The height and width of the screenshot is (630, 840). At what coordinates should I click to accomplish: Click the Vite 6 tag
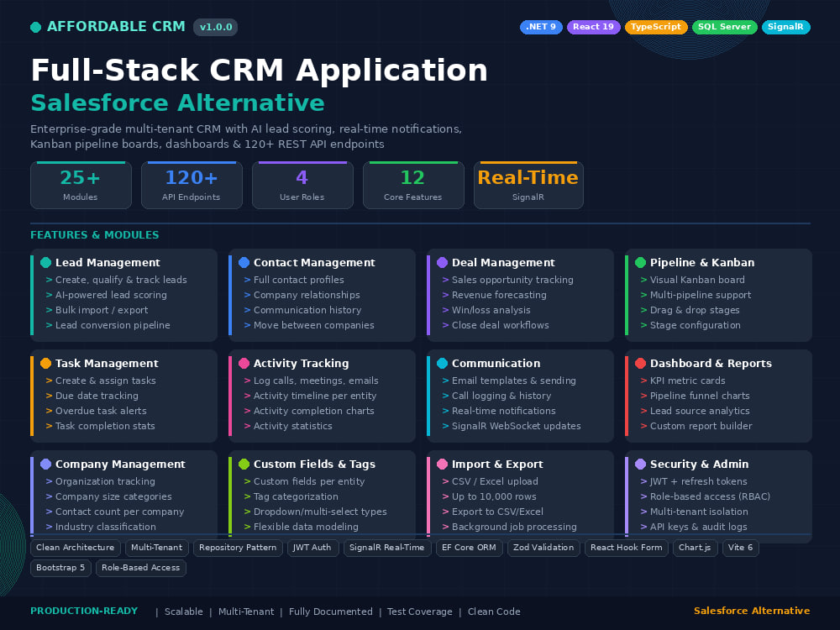click(740, 548)
